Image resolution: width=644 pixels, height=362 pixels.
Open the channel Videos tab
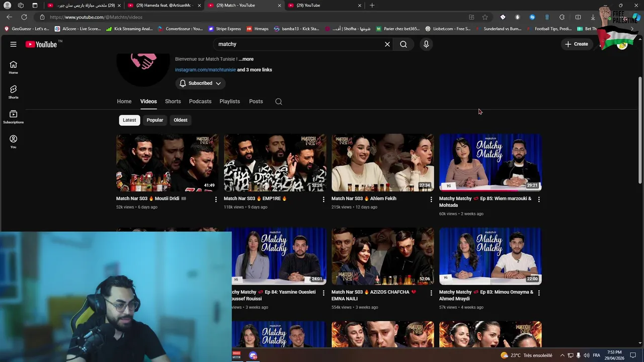(x=148, y=102)
